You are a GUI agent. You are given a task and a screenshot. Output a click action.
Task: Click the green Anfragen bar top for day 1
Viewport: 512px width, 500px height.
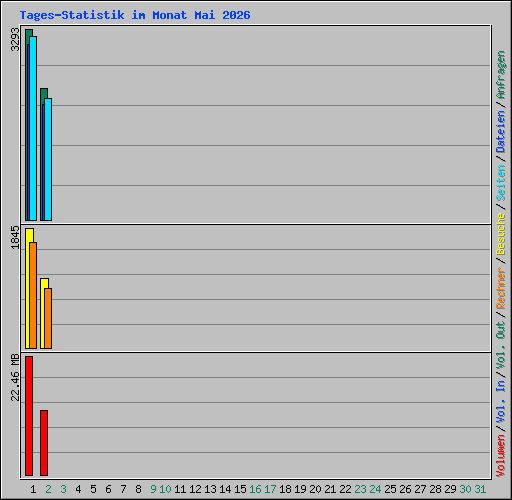tap(29, 33)
